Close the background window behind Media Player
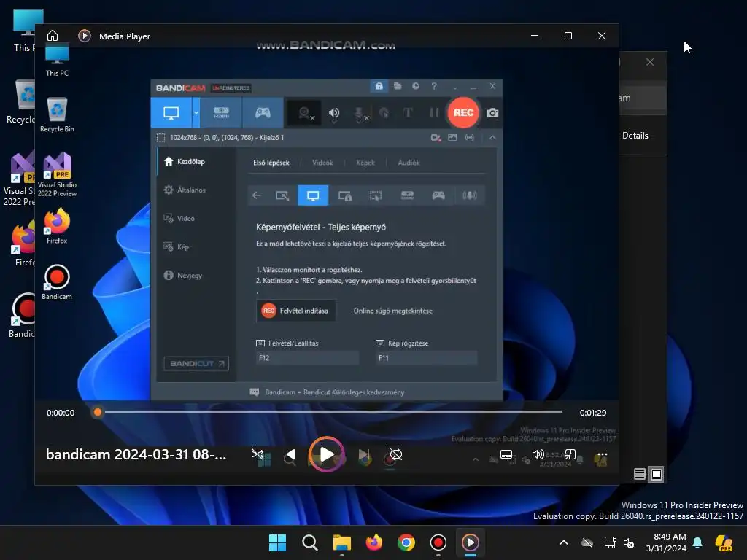Screen dimensions: 747x560 pyautogui.click(x=650, y=62)
